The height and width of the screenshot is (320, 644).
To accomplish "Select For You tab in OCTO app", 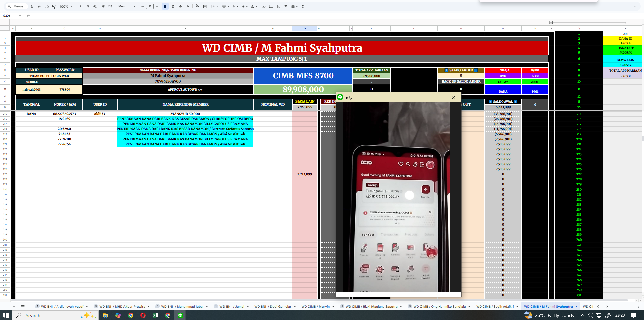I will (368, 235).
